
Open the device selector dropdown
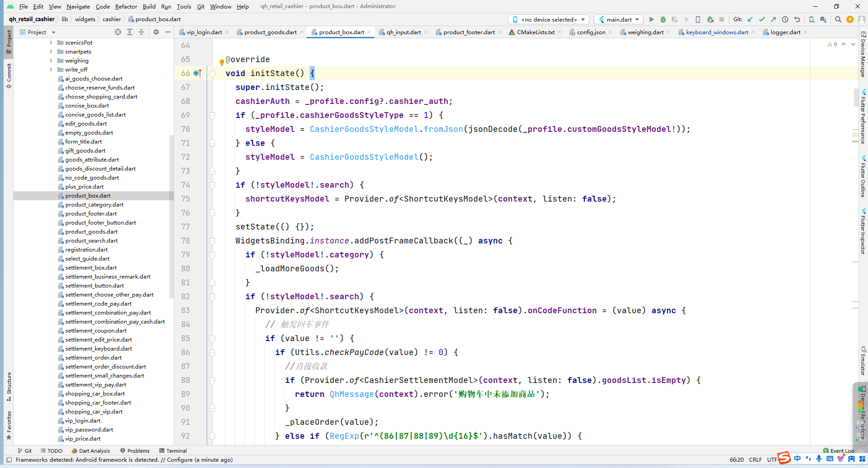point(548,19)
